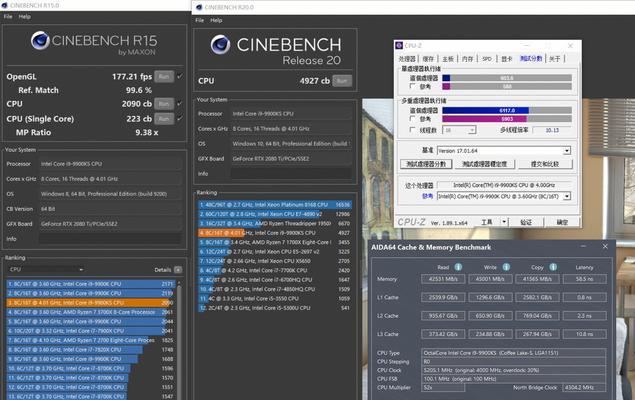
Task: Click Read info icon in AIDA64 window
Action: pyautogui.click(x=458, y=267)
